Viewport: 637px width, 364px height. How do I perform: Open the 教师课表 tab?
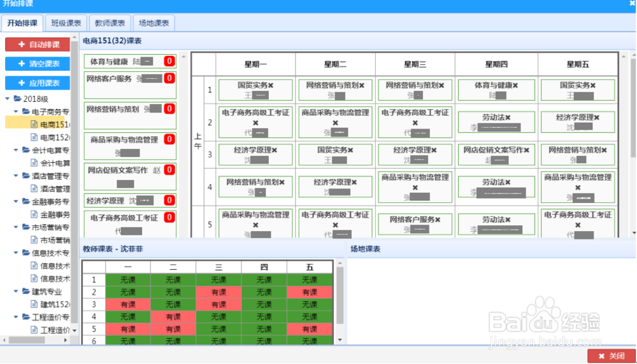(110, 23)
